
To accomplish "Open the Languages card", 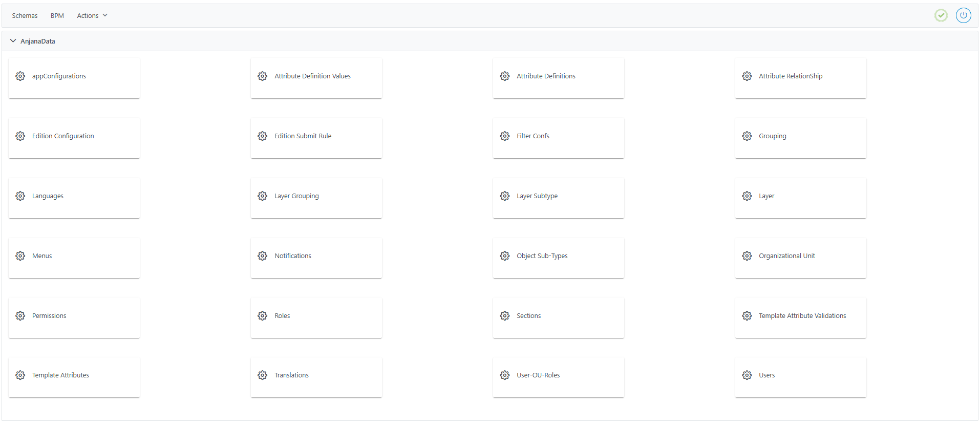I will (74, 198).
